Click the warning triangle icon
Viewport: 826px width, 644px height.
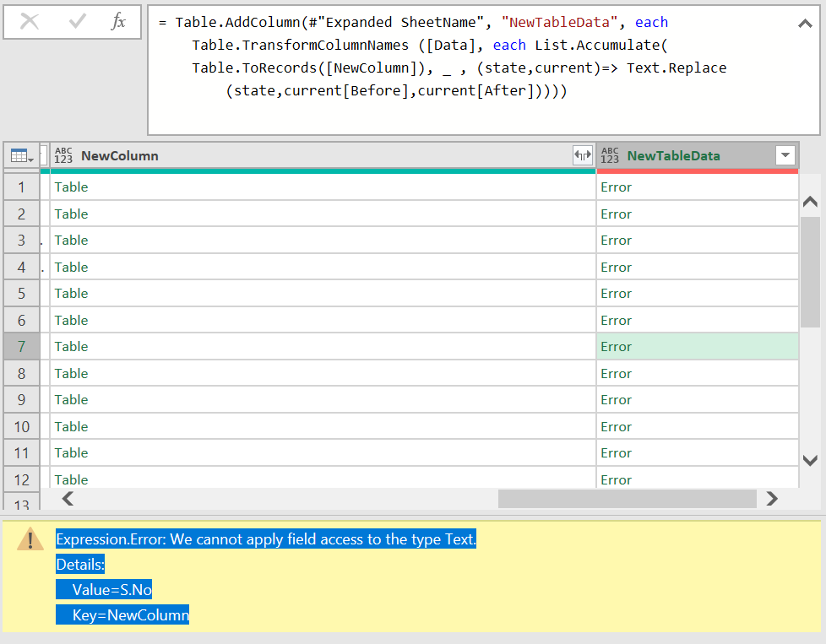pos(30,539)
